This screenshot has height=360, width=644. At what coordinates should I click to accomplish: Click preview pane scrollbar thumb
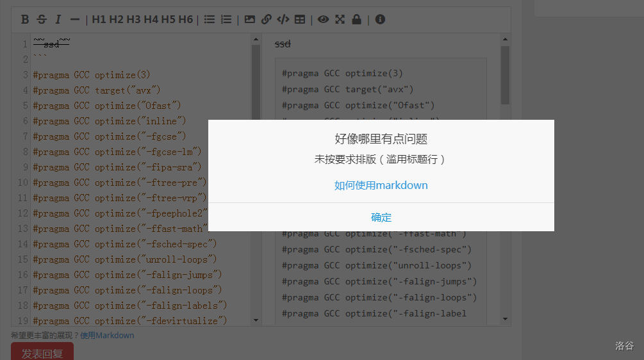(505, 75)
